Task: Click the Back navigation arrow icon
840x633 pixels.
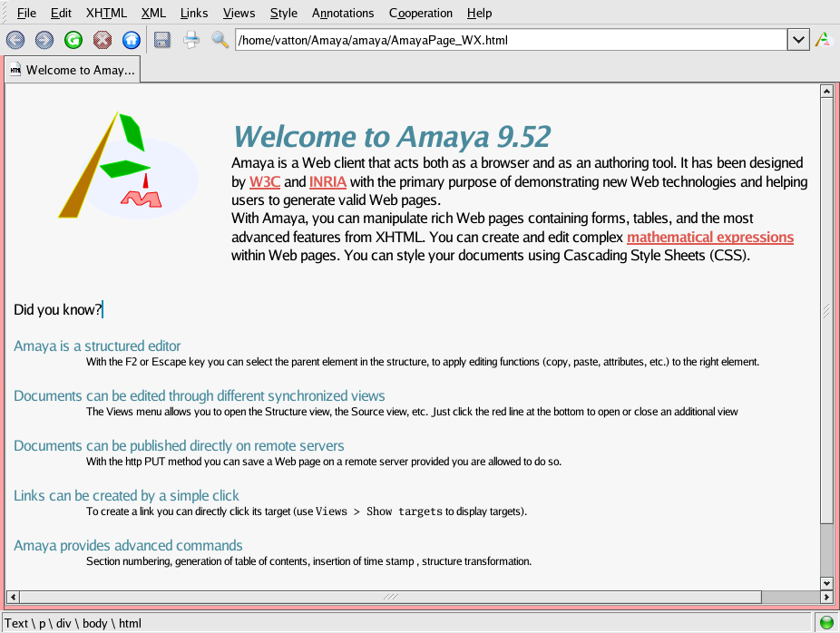Action: pyautogui.click(x=15, y=40)
